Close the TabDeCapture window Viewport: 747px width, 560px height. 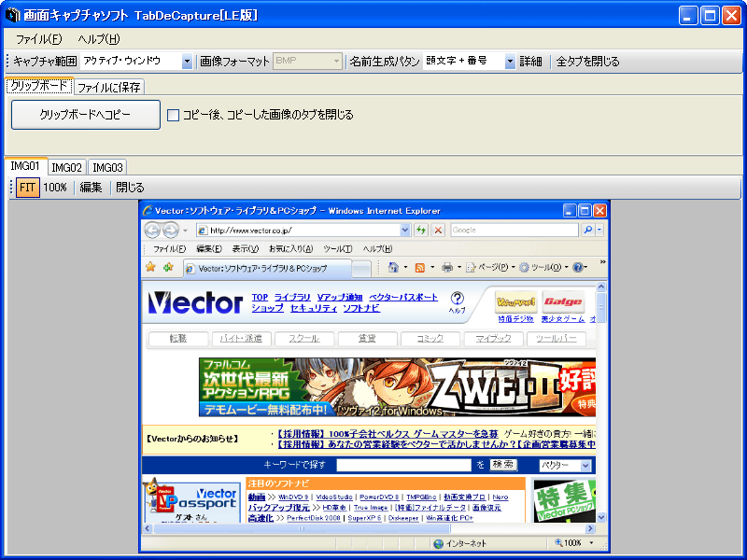(731, 15)
